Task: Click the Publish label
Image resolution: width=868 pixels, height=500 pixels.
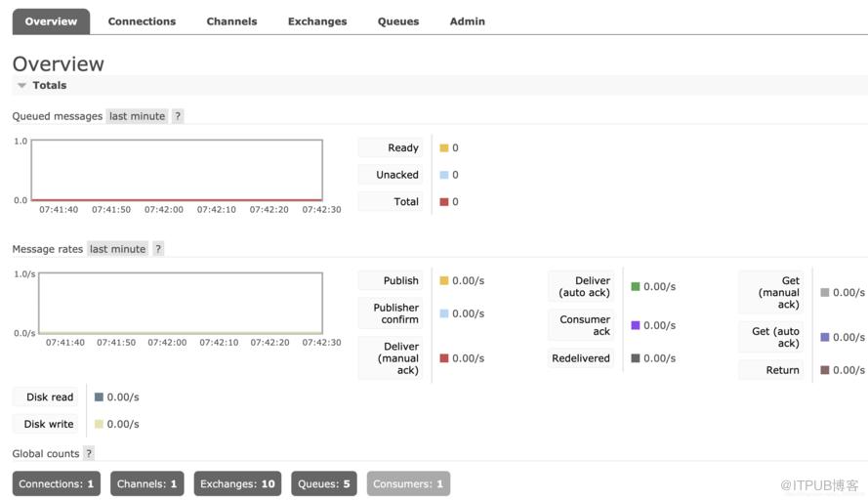Action: coord(391,280)
